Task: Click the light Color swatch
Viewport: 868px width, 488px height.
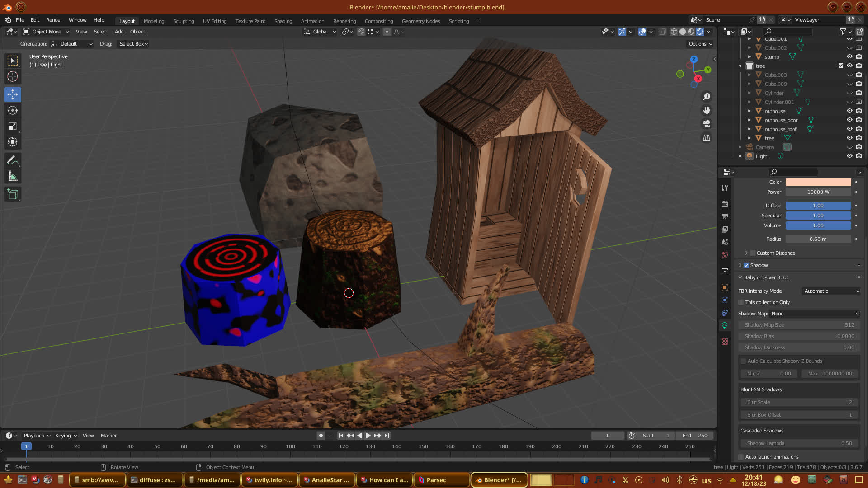Action: (818, 182)
